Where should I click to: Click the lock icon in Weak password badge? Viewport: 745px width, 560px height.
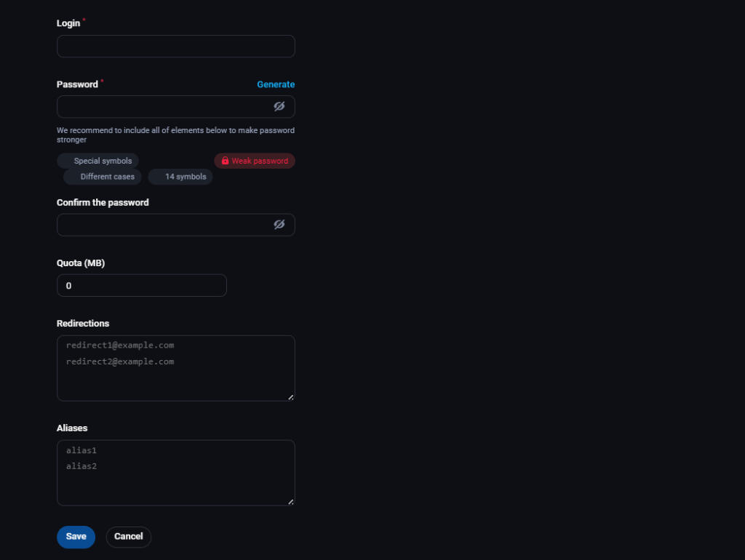point(226,161)
